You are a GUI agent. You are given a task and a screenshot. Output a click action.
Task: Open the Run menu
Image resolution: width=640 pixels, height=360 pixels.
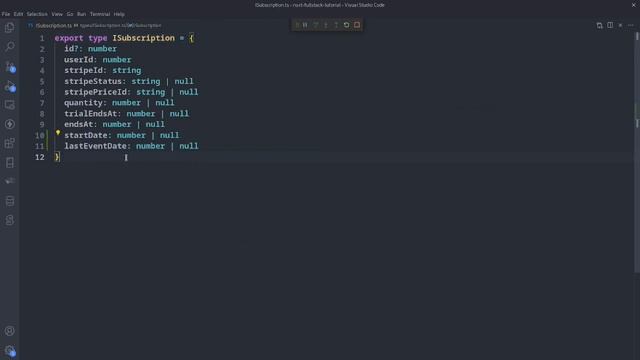point(81,14)
